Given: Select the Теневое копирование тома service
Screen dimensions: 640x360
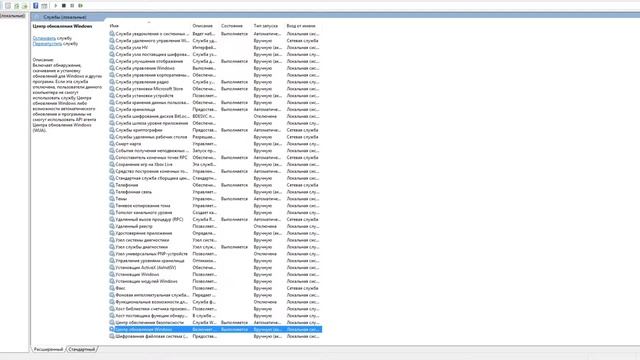Looking at the screenshot, I should [x=215, y=206].
